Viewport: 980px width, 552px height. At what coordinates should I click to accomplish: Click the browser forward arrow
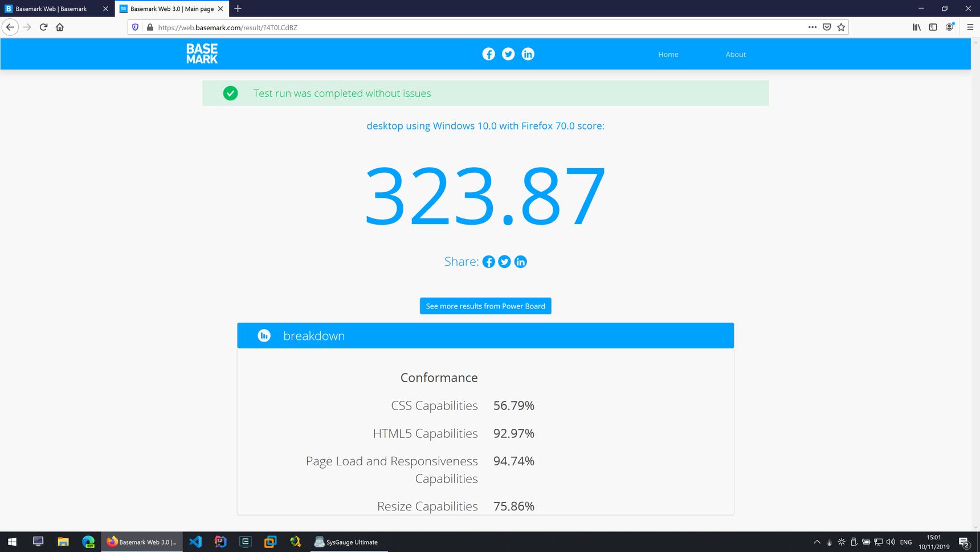pos(27,27)
